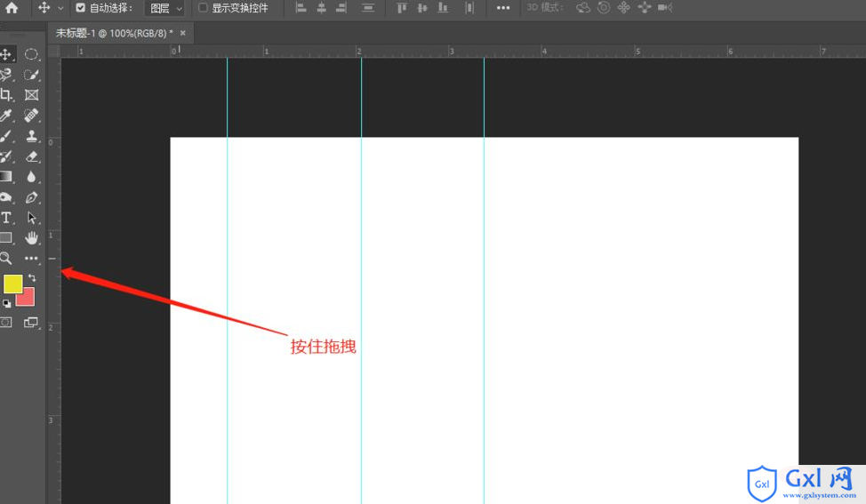866x504 pixels.
Task: Select the Pen tool
Action: click(x=31, y=197)
